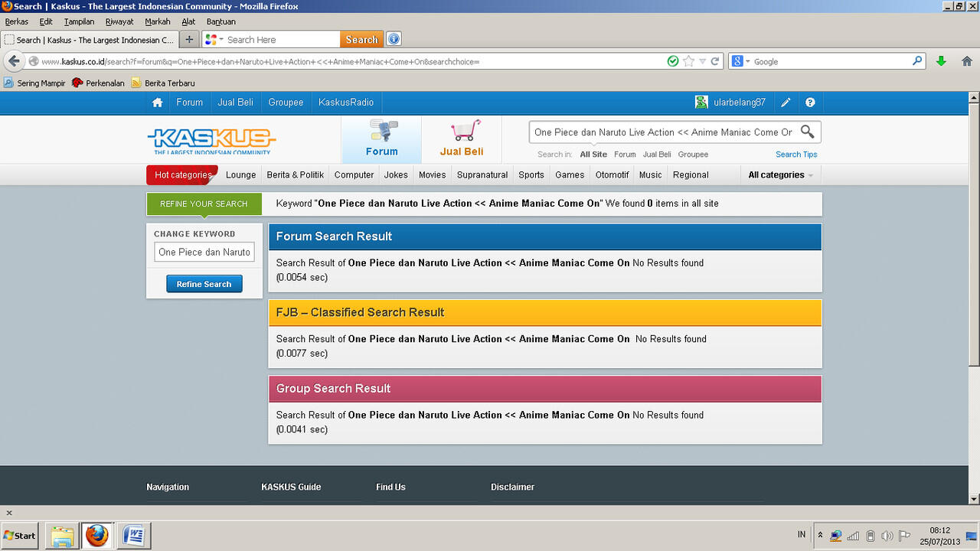Viewport: 980px width, 551px height.
Task: Open the Riwayat menu
Action: [119, 21]
